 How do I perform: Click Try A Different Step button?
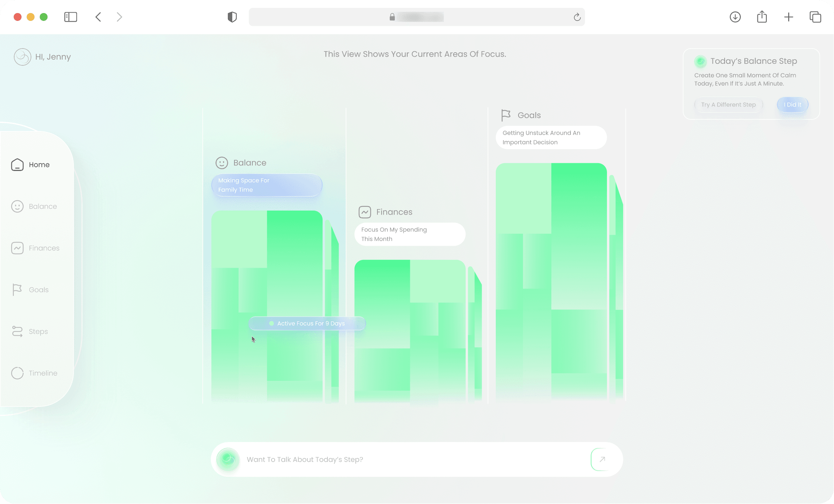tap(728, 105)
